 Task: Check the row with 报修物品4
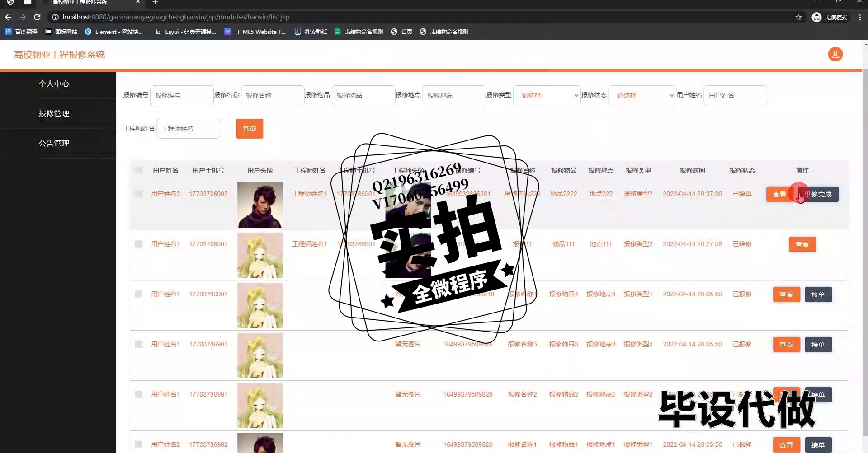pyautogui.click(x=139, y=294)
